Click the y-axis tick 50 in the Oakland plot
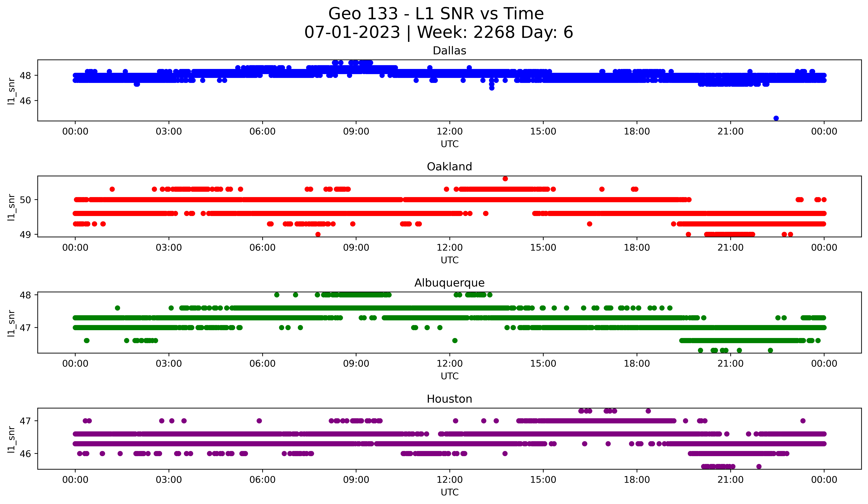868x504 pixels. 25,200
